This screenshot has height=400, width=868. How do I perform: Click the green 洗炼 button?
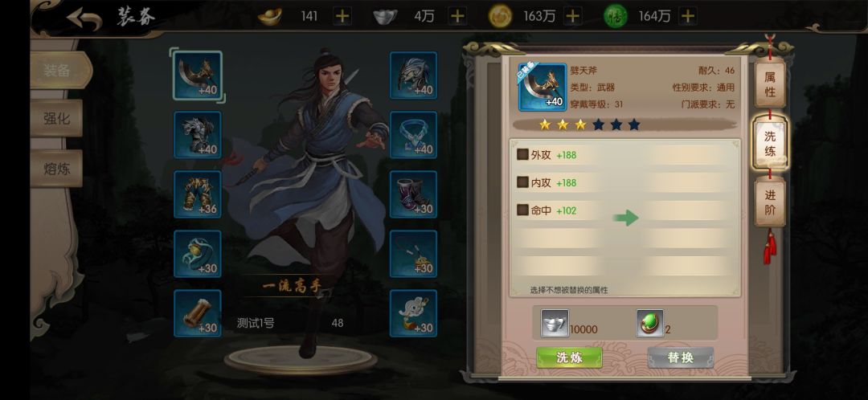(569, 357)
